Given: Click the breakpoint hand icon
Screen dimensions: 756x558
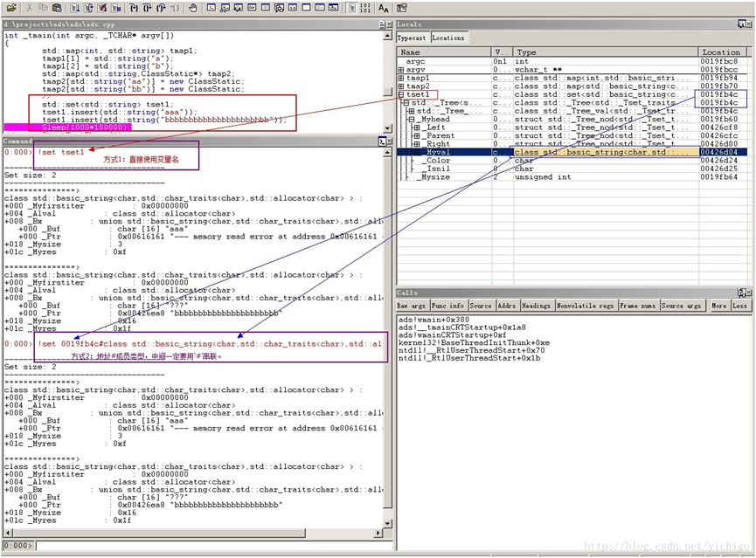Looking at the screenshot, I should (191, 8).
